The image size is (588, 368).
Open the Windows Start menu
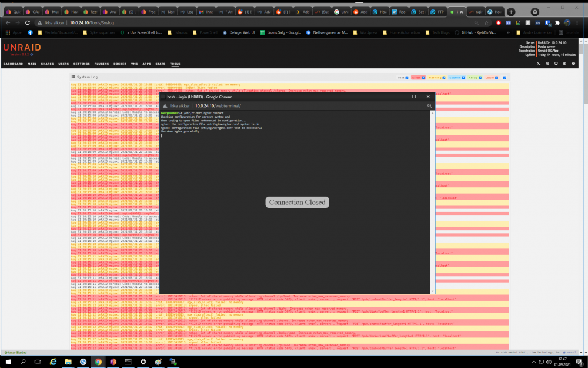[x=8, y=362]
